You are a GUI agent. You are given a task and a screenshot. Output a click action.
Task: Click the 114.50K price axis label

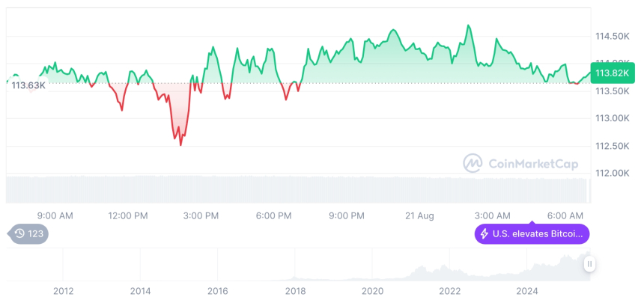(612, 36)
